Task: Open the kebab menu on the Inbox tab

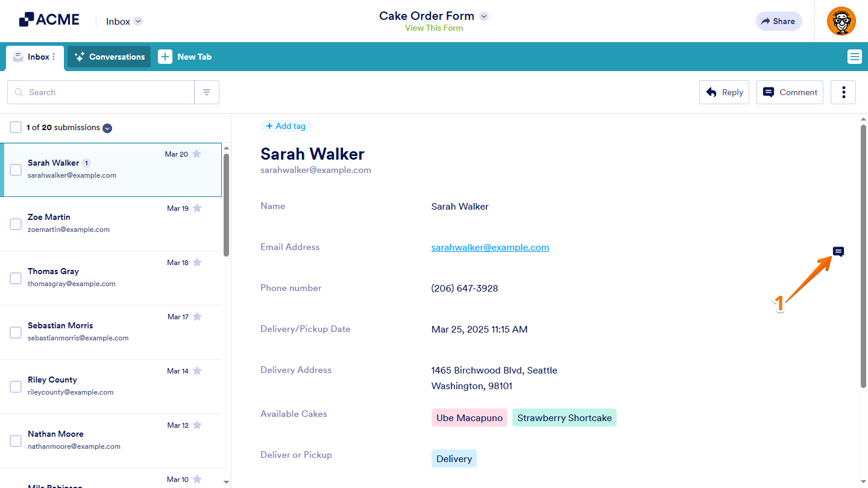Action: pos(54,57)
